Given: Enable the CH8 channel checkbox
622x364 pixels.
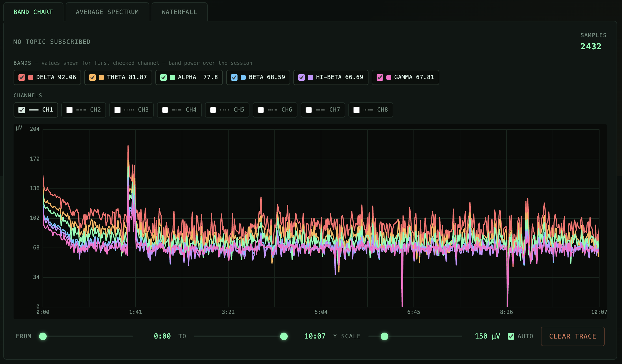Looking at the screenshot, I should (357, 110).
